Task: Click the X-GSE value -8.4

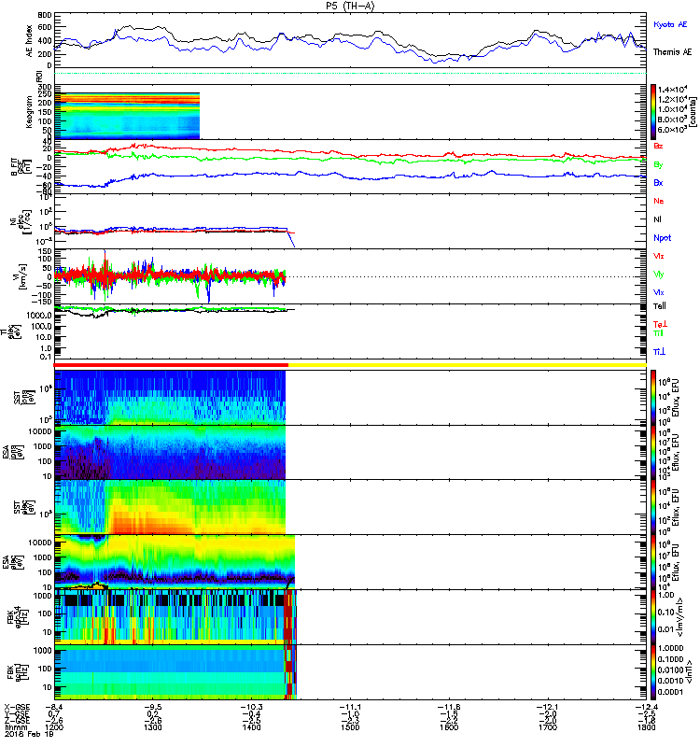Action: click(54, 707)
